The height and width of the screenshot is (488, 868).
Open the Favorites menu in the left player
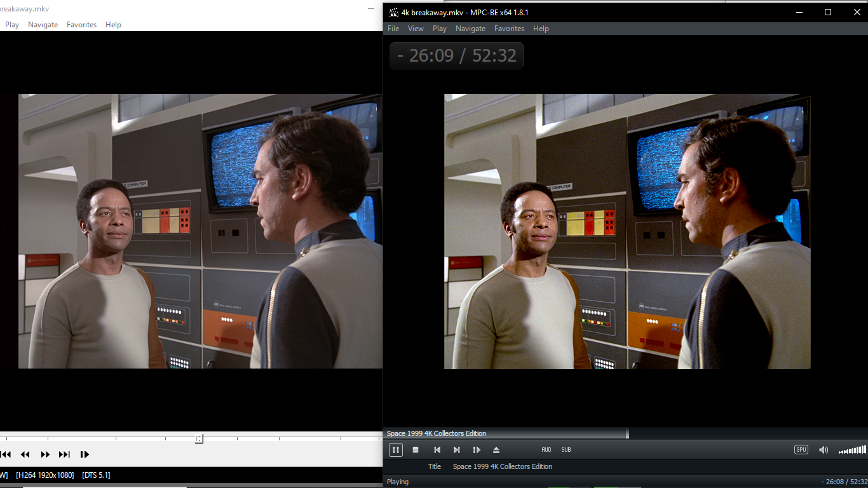click(x=81, y=25)
